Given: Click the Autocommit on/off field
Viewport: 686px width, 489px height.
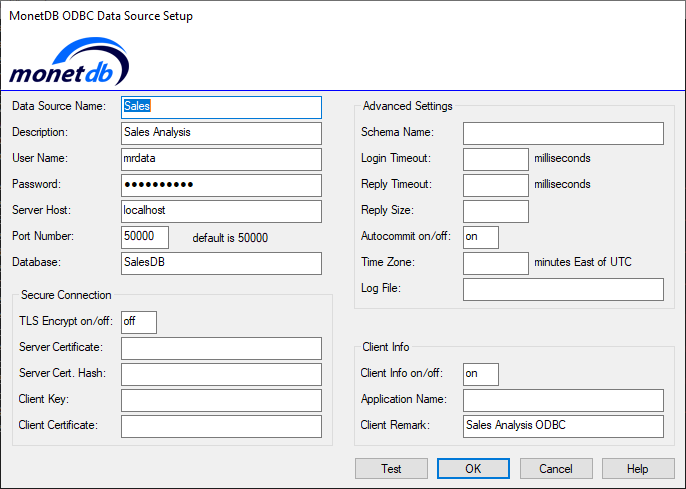Looking at the screenshot, I should (x=481, y=237).
